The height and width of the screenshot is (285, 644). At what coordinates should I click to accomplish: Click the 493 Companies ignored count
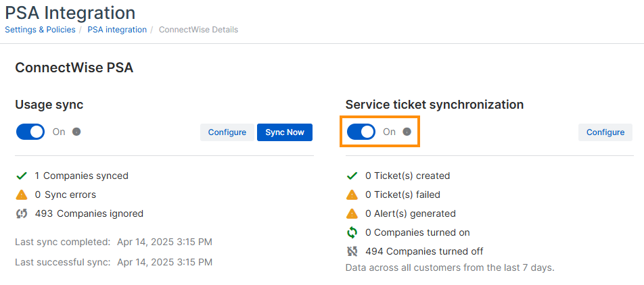tap(44, 213)
